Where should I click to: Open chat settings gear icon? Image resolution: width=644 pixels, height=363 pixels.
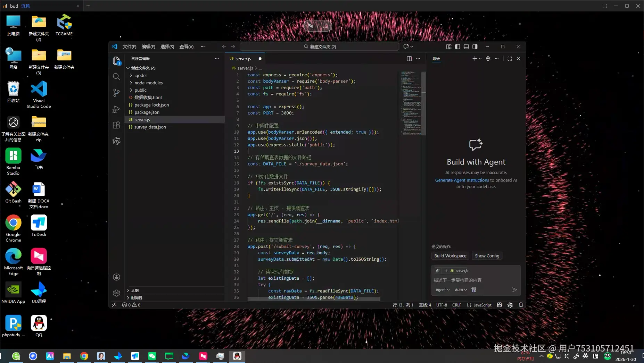pos(488,59)
